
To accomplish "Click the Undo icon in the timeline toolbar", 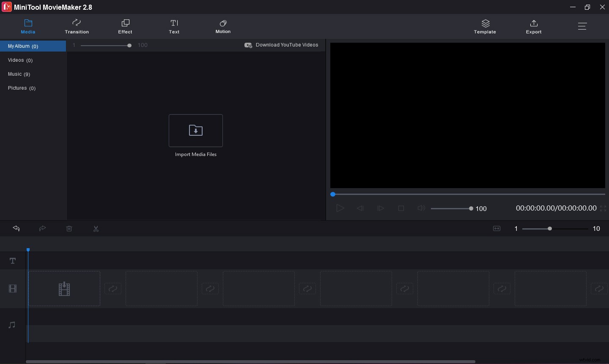I will [16, 229].
